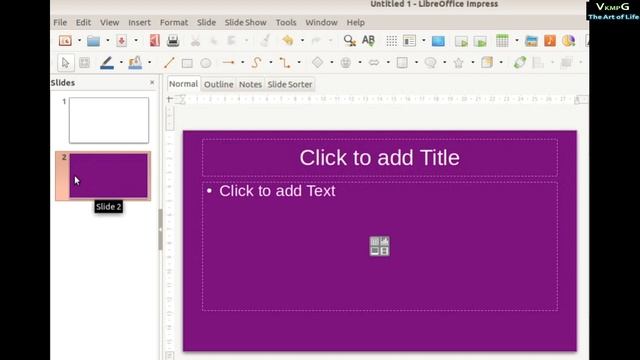Select the Flowchart shapes tool

click(x=402, y=62)
